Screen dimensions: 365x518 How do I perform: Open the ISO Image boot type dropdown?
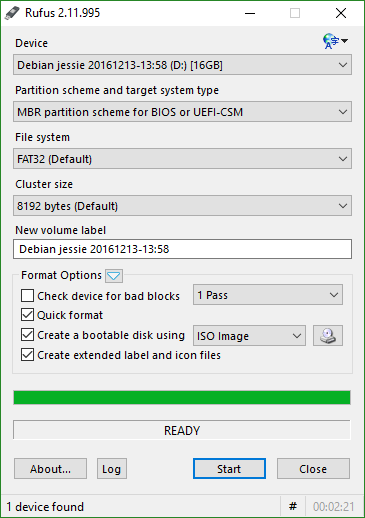click(249, 336)
